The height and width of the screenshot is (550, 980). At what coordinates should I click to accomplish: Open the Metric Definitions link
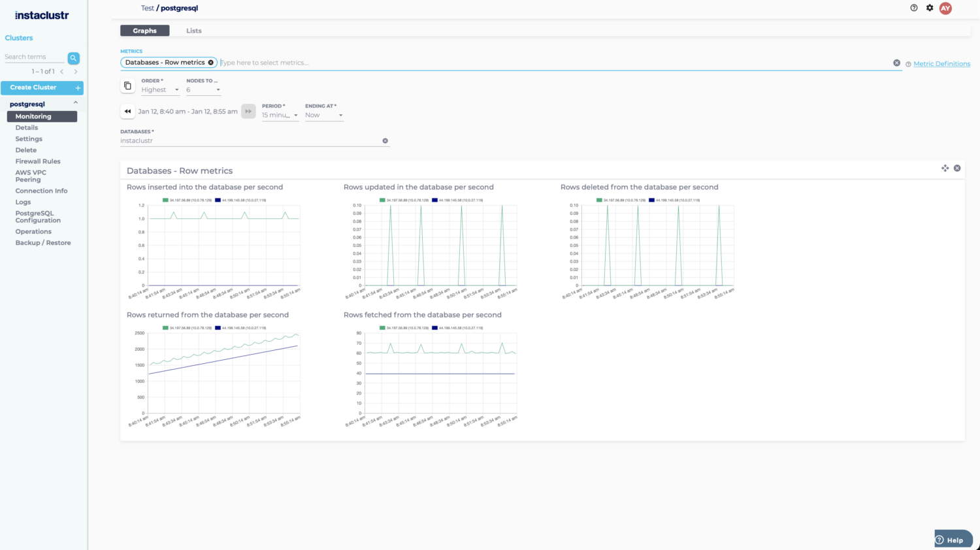[941, 63]
